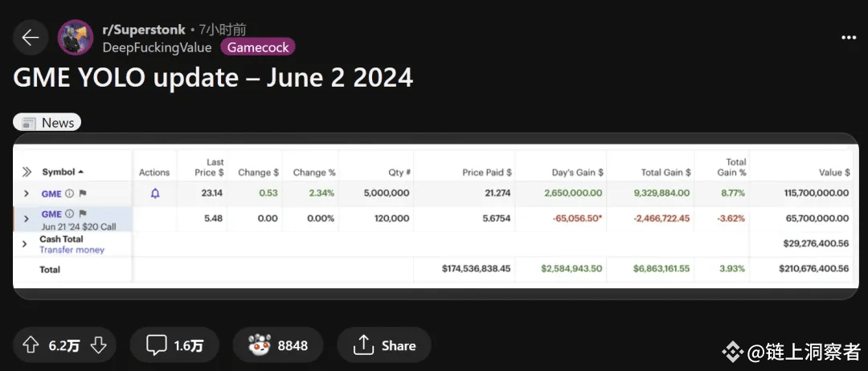Go back using the left arrow button

(31, 38)
